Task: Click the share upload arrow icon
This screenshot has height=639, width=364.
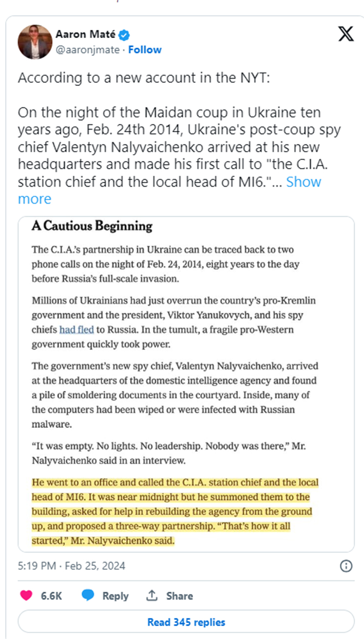Action: click(x=151, y=595)
